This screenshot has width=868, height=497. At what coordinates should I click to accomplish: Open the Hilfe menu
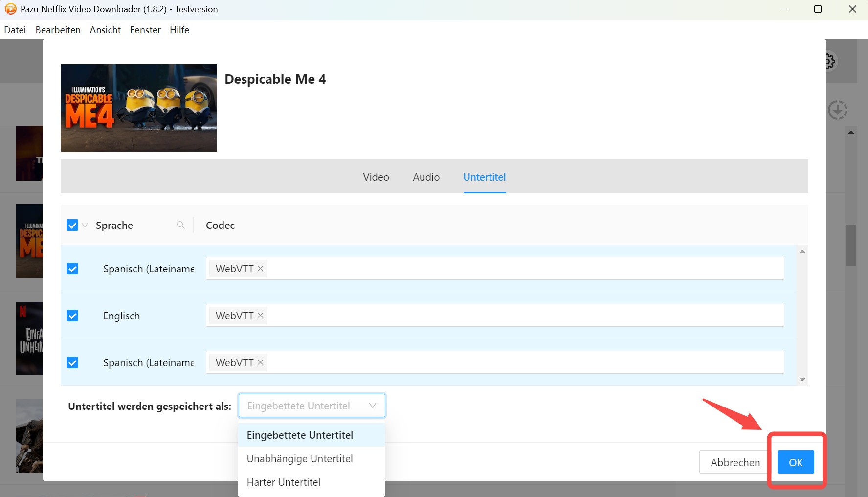(x=179, y=30)
